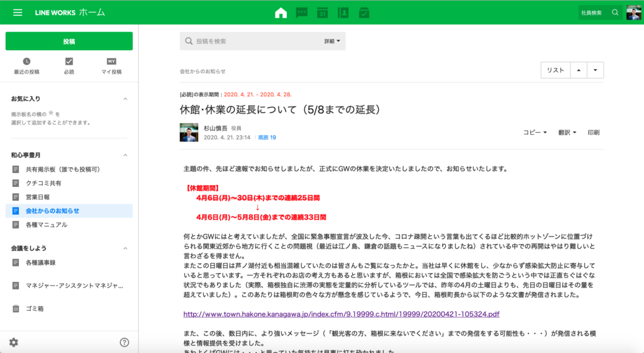Open the hamburger menu in the header

coord(18,13)
